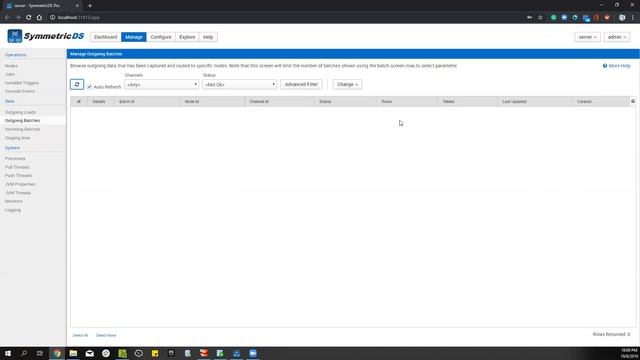Open the saved passwords key icon
Viewport: 640px width, 360px height.
(x=529, y=18)
